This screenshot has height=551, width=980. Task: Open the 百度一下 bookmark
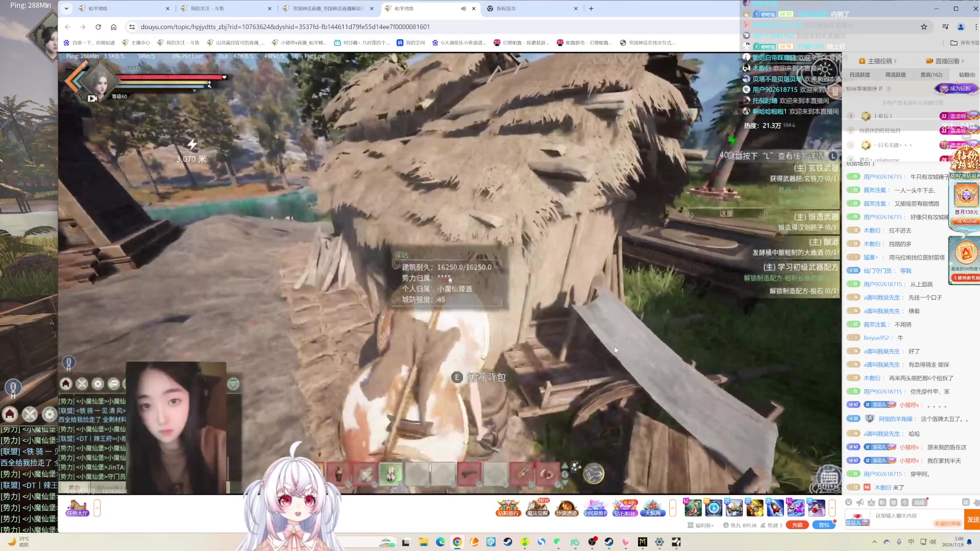89,43
